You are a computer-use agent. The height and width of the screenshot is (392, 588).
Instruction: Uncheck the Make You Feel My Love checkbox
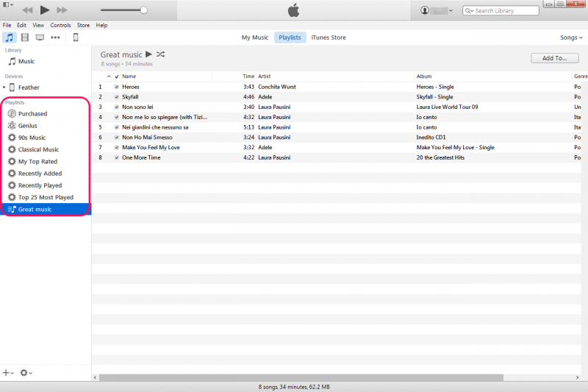coord(117,148)
